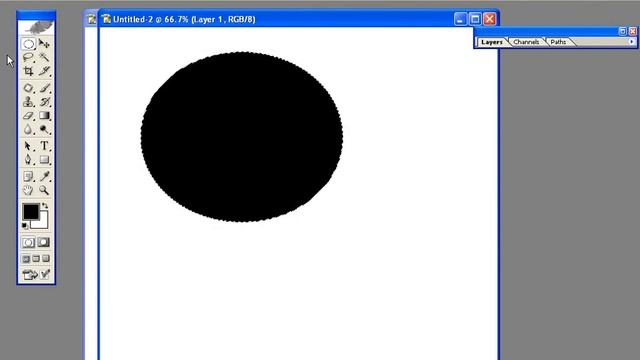Viewport: 640px width, 360px height.
Task: Select the Notes tool
Action: tap(28, 176)
